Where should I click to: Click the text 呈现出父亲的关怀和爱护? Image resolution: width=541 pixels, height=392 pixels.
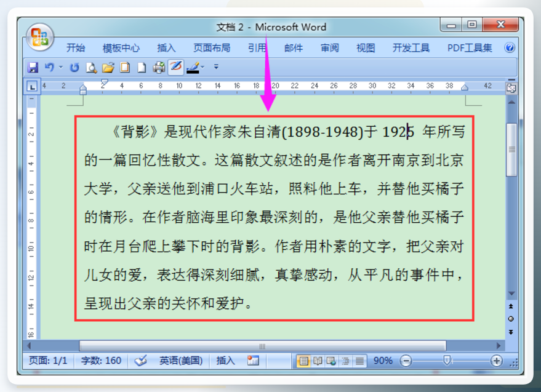pos(164,303)
